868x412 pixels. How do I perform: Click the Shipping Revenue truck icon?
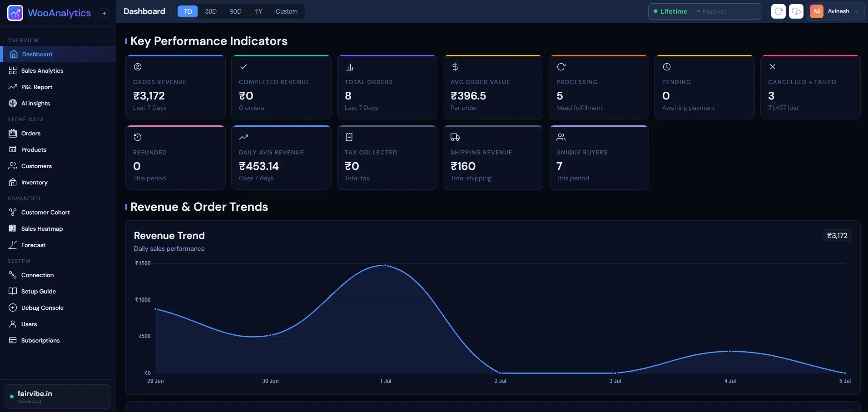coord(455,137)
